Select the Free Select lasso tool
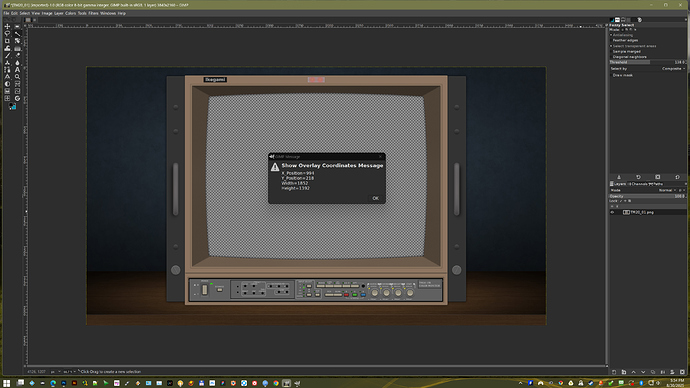690x388 pixels. click(x=7, y=33)
